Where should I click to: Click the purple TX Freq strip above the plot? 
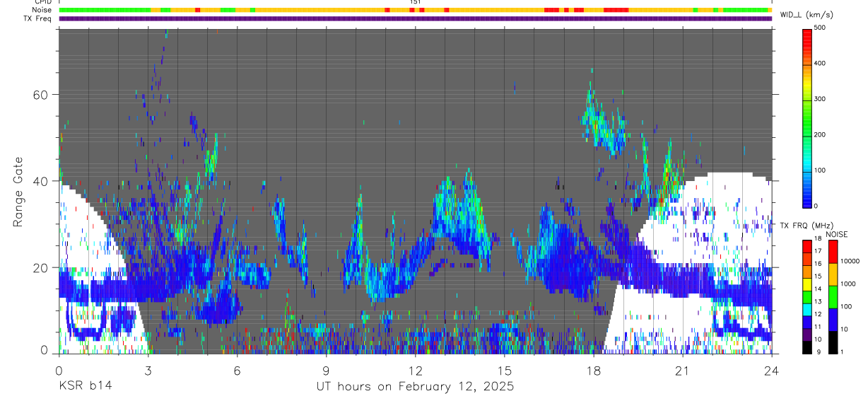(x=415, y=18)
